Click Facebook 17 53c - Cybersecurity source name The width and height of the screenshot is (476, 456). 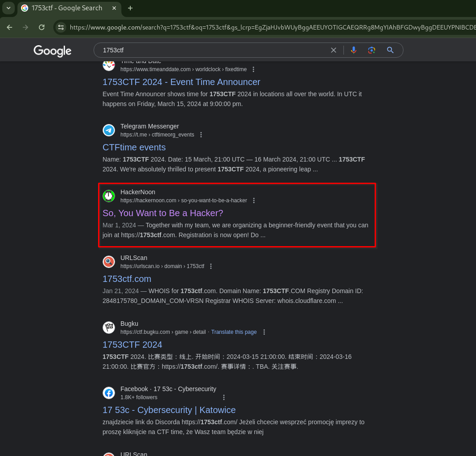(168, 389)
